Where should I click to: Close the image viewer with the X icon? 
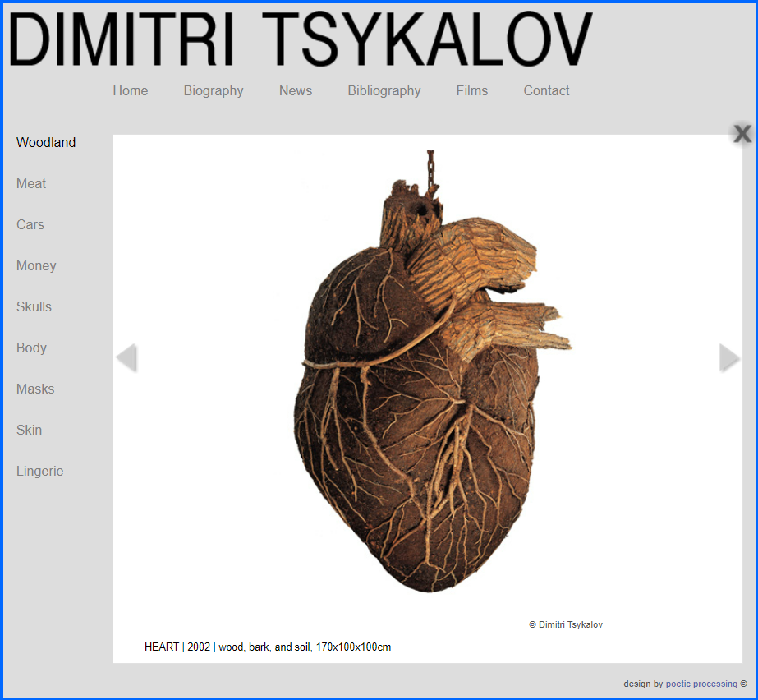tap(742, 134)
